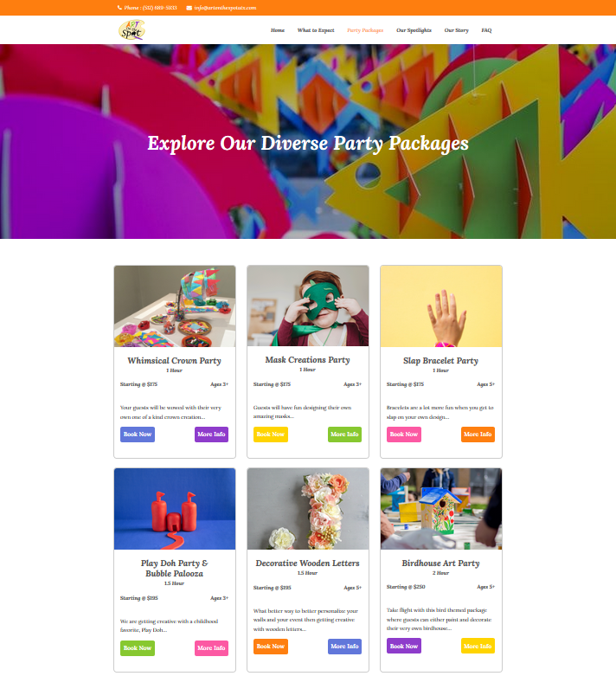Click the green mask child photo
Screen dimensions: 616x676
tap(308, 306)
